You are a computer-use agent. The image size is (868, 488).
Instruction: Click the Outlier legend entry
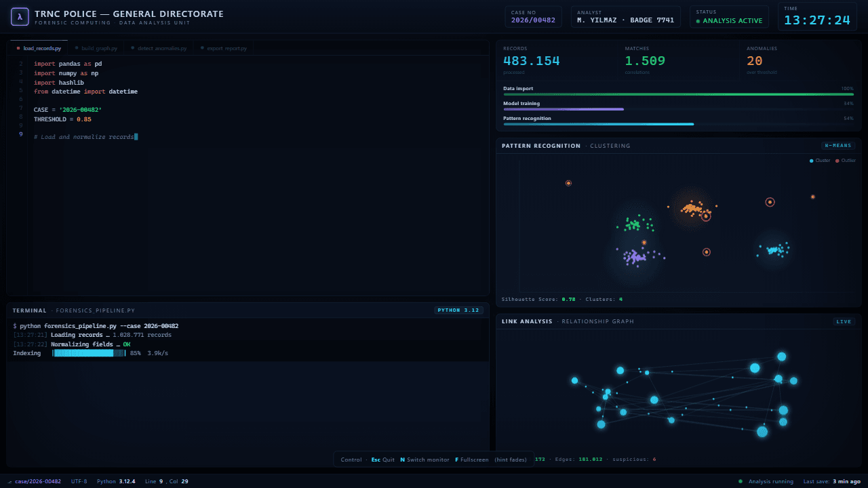click(x=846, y=161)
